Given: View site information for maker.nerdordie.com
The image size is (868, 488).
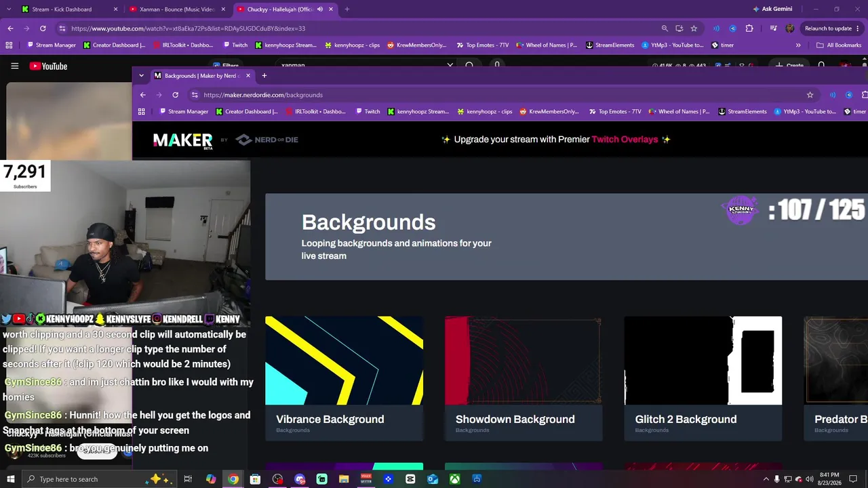Looking at the screenshot, I should [195, 95].
